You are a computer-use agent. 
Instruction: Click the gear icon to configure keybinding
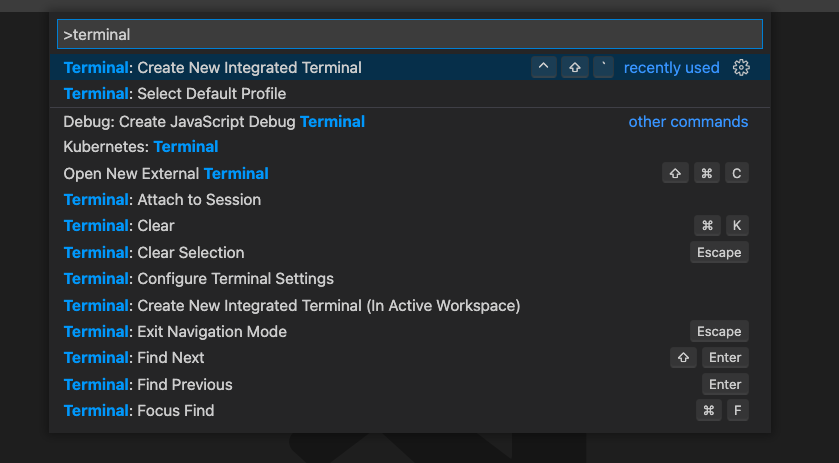[741, 67]
